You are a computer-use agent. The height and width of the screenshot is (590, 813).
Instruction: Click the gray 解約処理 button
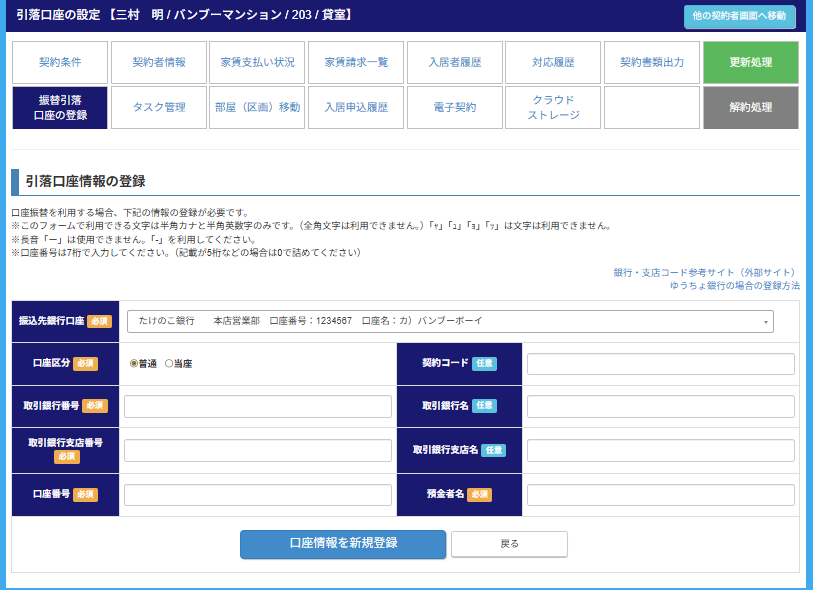click(x=750, y=108)
